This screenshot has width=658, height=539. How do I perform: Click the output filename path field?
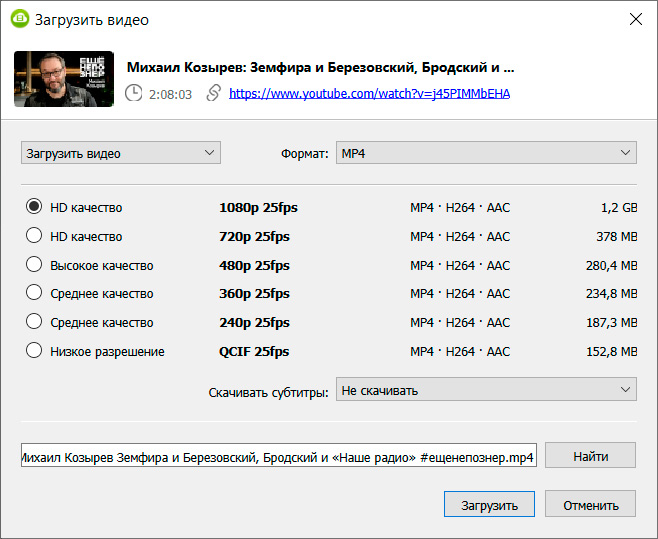pos(278,456)
